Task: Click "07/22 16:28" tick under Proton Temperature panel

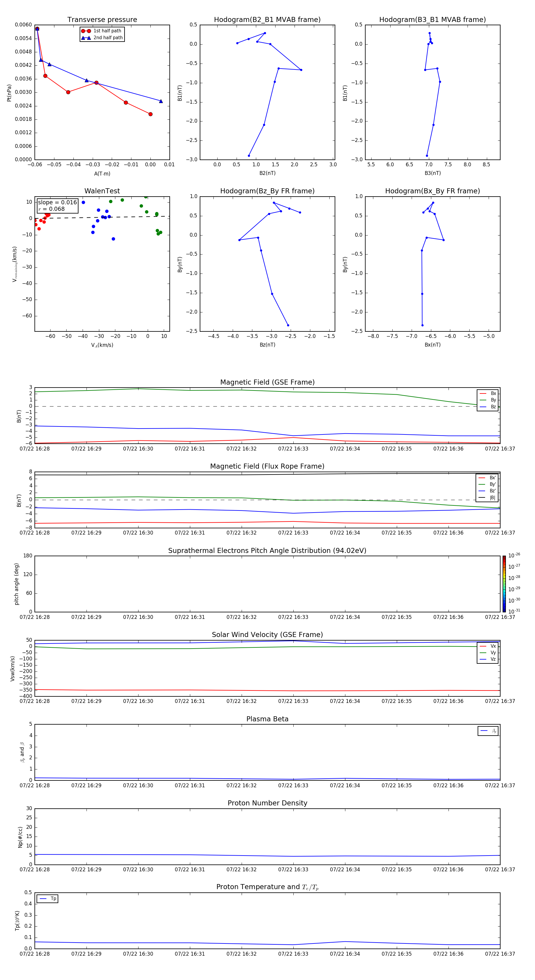Action: [35, 954]
